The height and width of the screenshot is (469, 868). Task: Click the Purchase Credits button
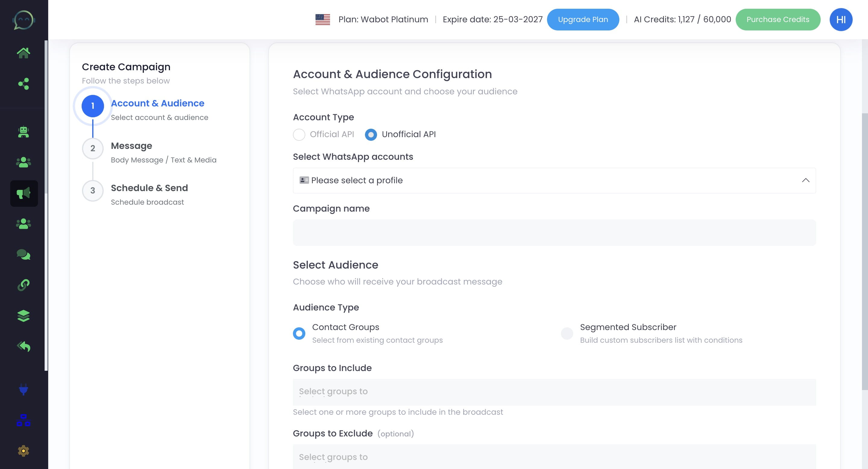(x=777, y=20)
